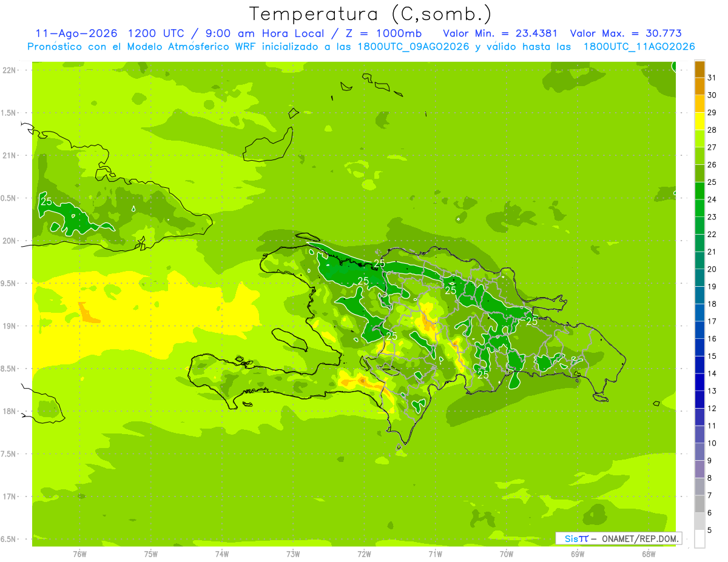Click the legend value "5"
Screen dimensions: 728x562
710,530
